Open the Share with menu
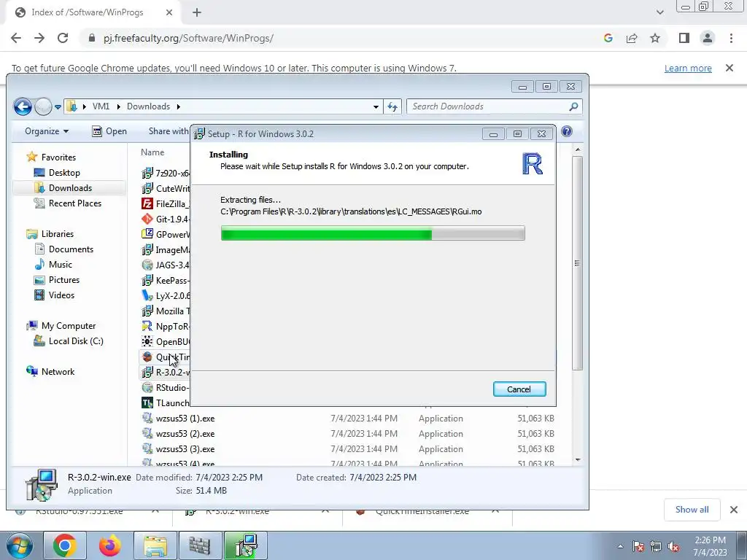 click(169, 131)
